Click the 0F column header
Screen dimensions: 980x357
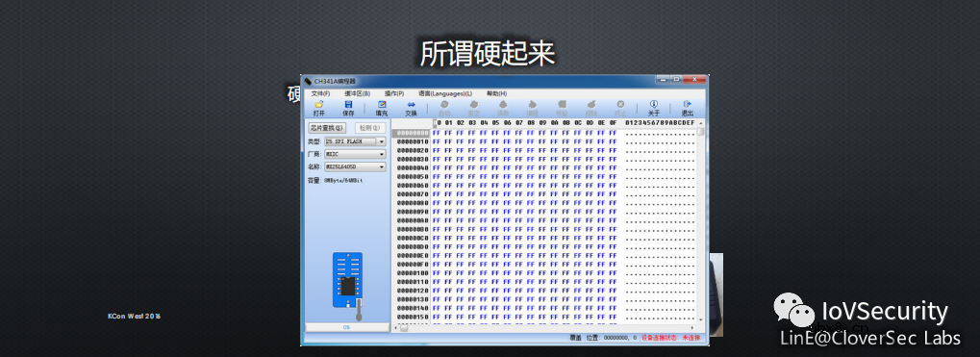(614, 123)
